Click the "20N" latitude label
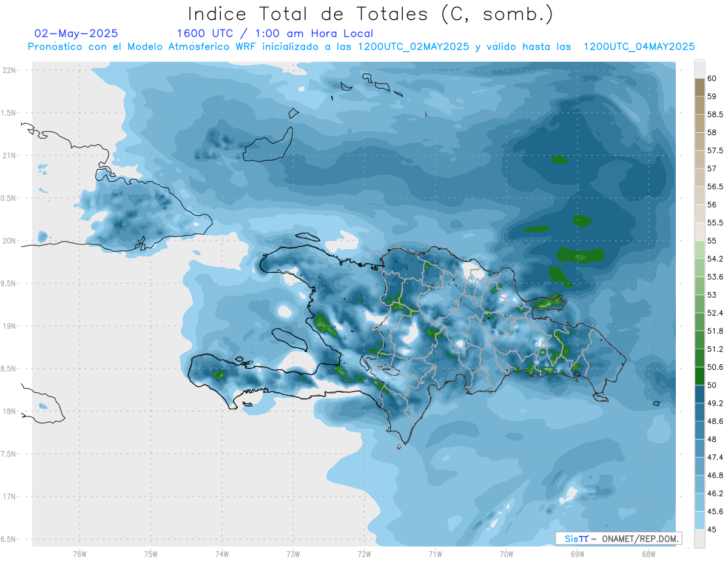This screenshot has height=562, width=728. click(x=9, y=241)
